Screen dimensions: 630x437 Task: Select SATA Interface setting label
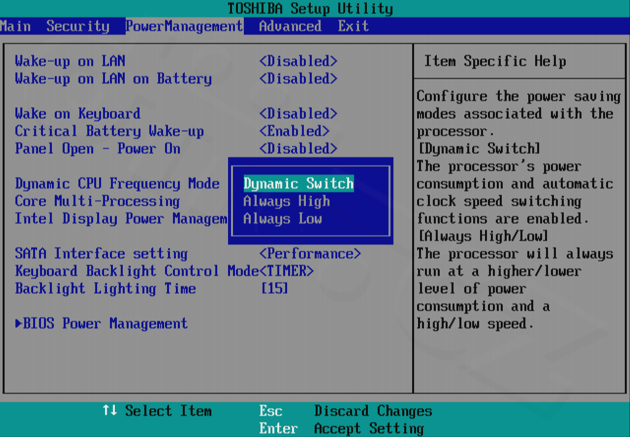click(x=101, y=254)
